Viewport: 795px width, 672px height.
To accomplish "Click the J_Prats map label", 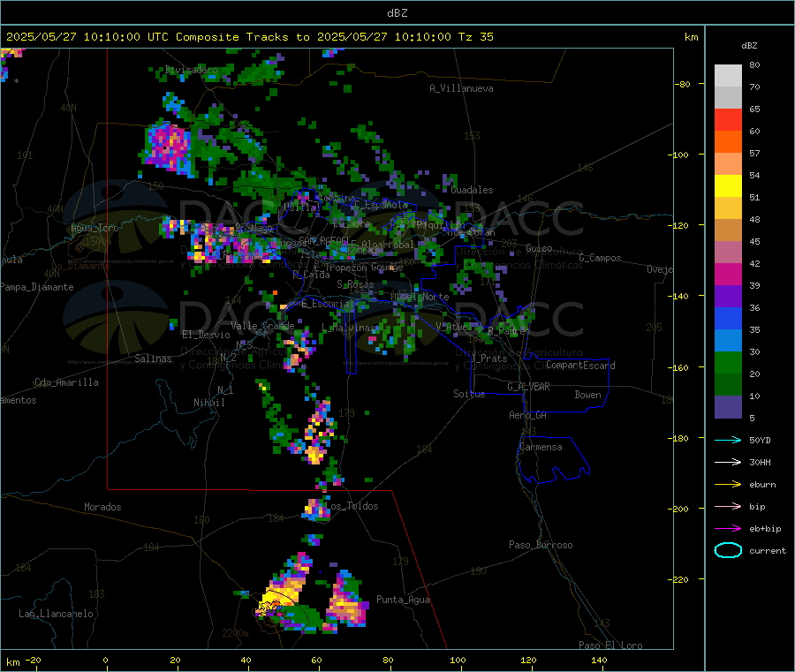I will 488,359.
